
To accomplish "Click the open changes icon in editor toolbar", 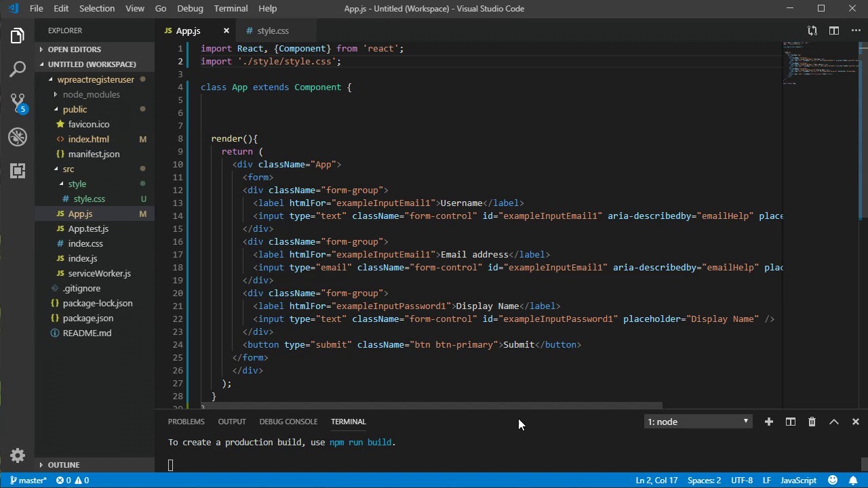I will tap(812, 30).
